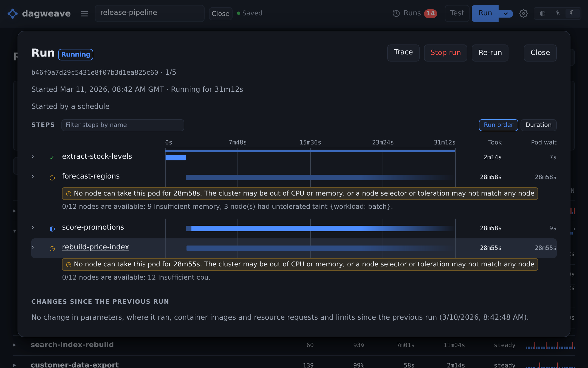Click the Running status badge
Screen dimensions: 588x368
point(76,54)
